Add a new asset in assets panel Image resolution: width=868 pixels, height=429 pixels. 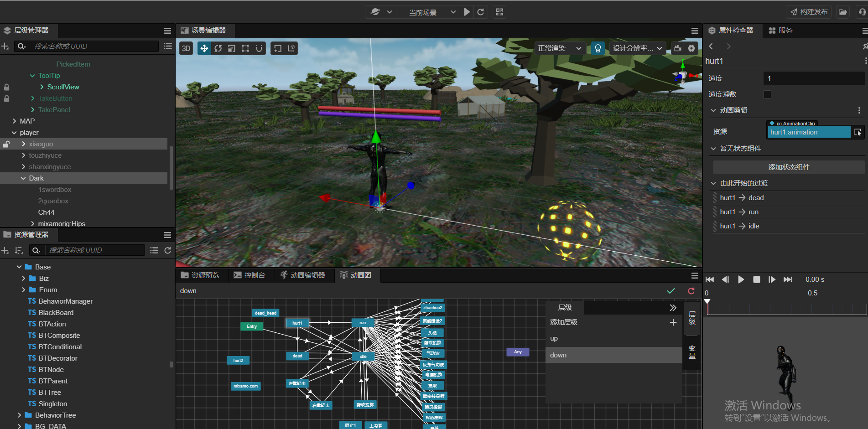5,250
